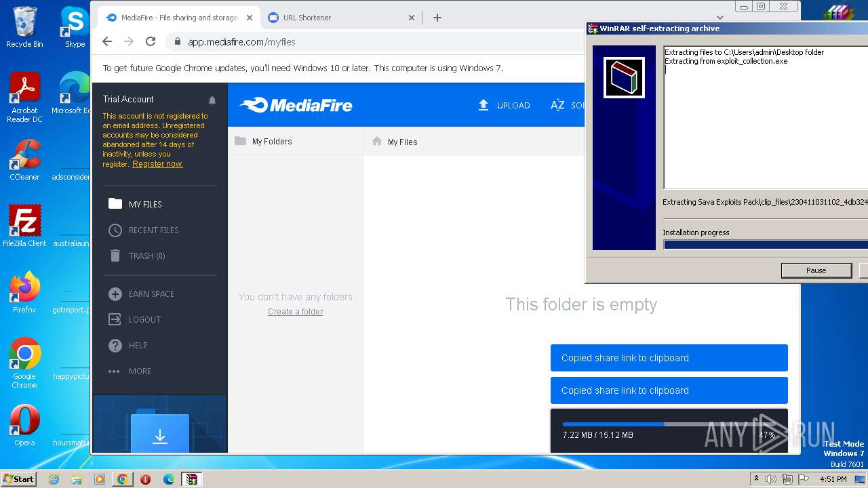
Task: Click the home icon beside My Files breadcrumb
Action: tap(377, 141)
